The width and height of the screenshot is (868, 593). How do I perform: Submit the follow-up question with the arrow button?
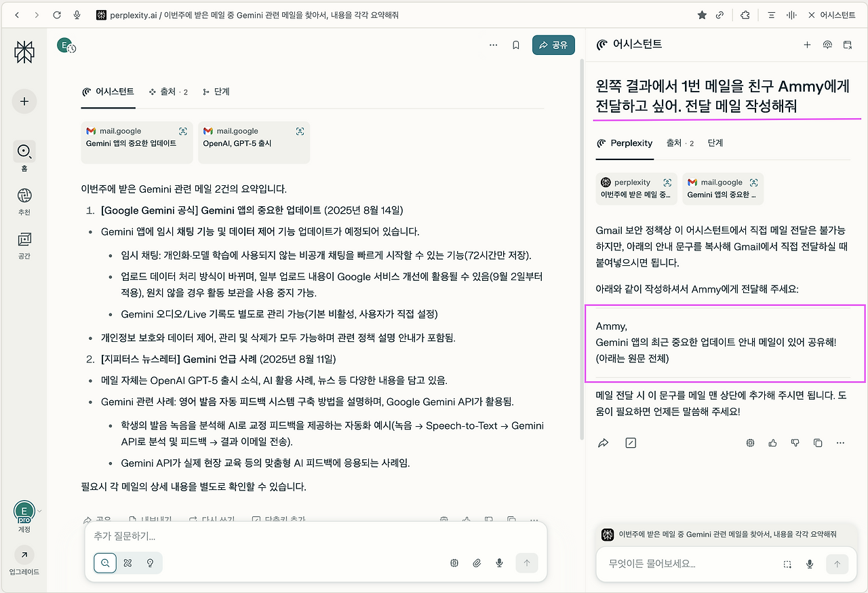[527, 562]
